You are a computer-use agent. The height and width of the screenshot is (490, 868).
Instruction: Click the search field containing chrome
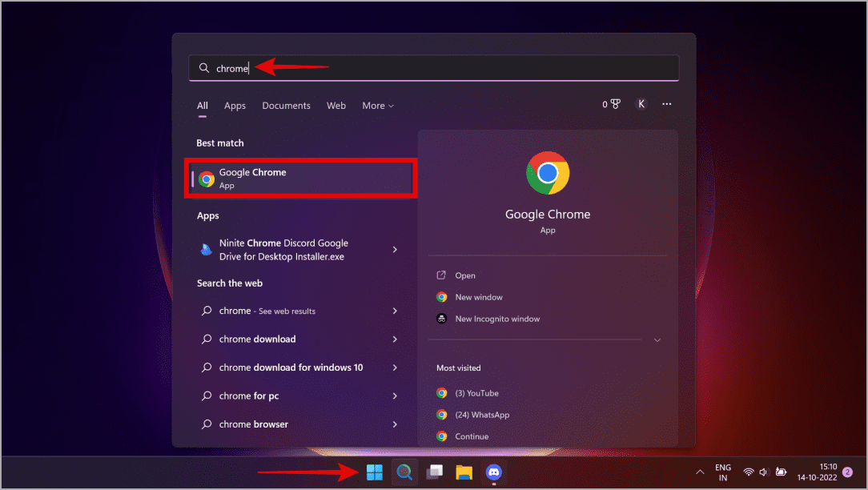point(433,68)
